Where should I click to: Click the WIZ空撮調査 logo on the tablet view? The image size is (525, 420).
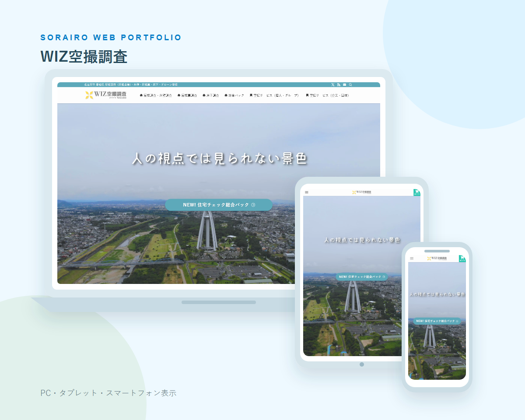tap(362, 192)
